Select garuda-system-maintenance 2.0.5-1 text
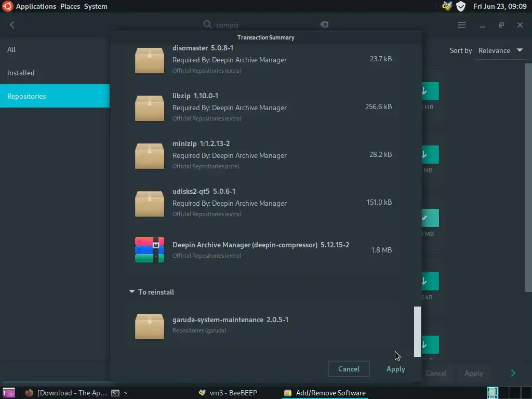This screenshot has width=532, height=399. pyautogui.click(x=230, y=320)
